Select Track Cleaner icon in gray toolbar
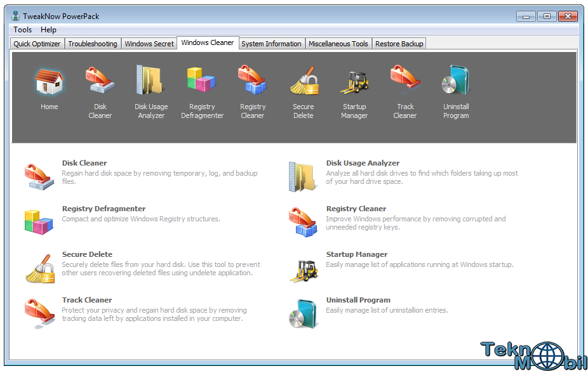This screenshot has width=588, height=371. click(405, 79)
